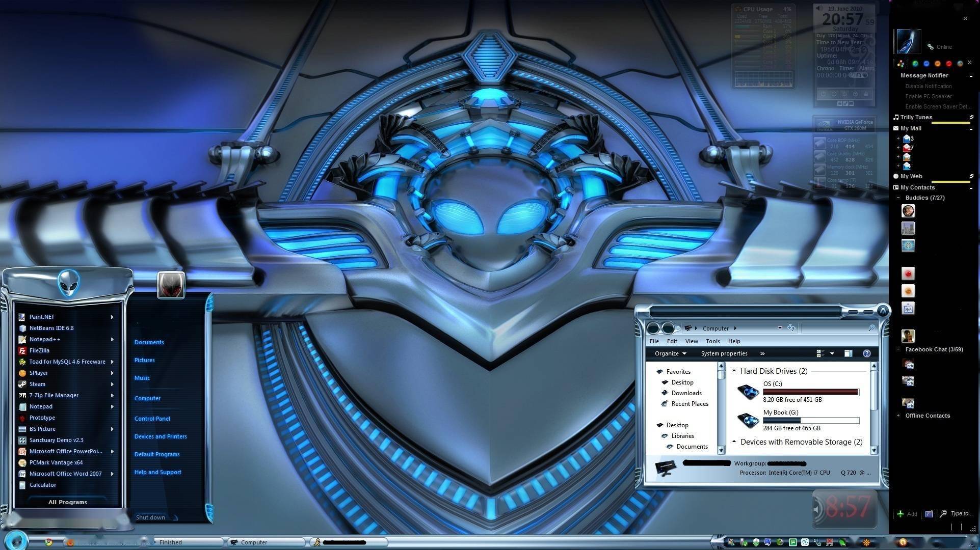This screenshot has width=980, height=550.
Task: Click the Trilly Tunes music note icon
Action: pyautogui.click(x=896, y=117)
